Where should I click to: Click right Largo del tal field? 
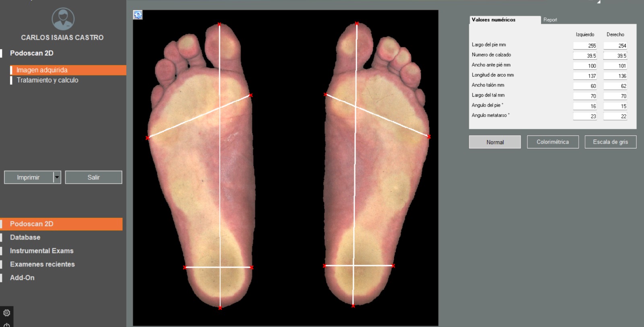click(615, 96)
